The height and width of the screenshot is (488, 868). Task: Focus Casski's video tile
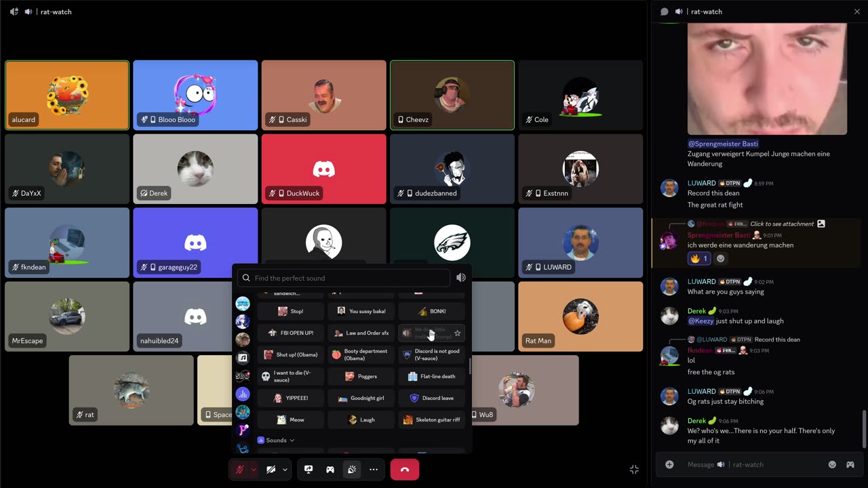(x=323, y=95)
